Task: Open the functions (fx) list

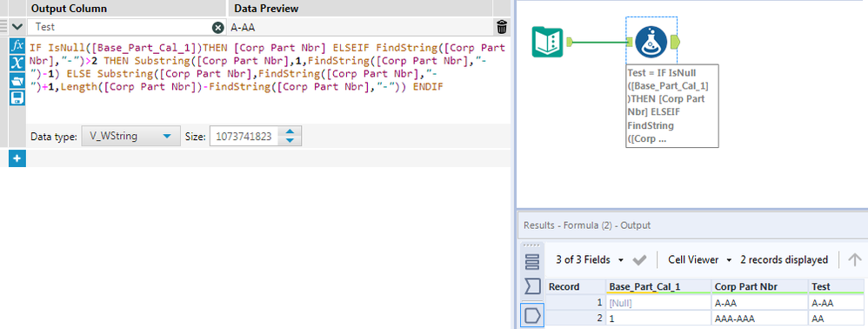Action: click(17, 45)
